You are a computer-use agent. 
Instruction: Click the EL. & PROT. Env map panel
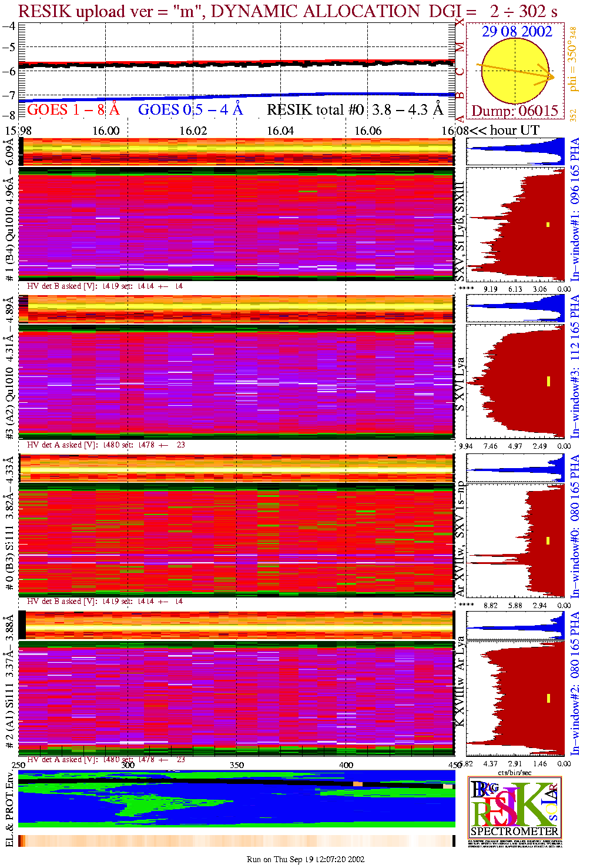236,800
